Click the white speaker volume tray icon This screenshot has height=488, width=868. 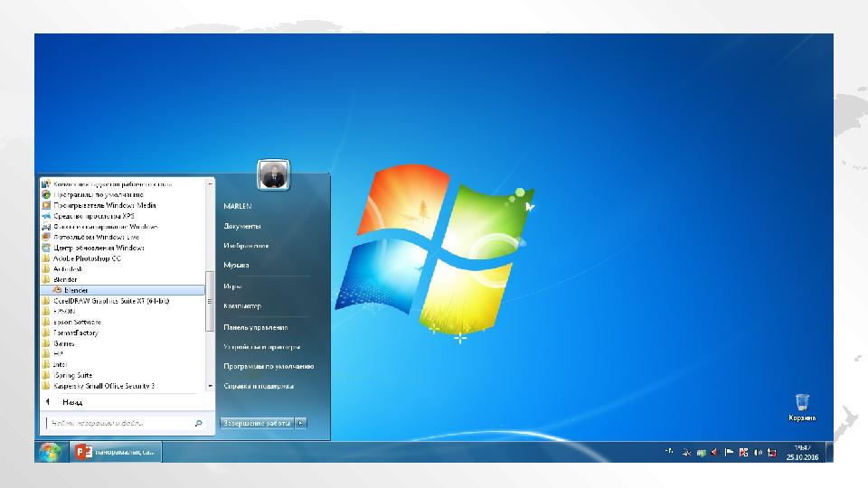tap(758, 452)
